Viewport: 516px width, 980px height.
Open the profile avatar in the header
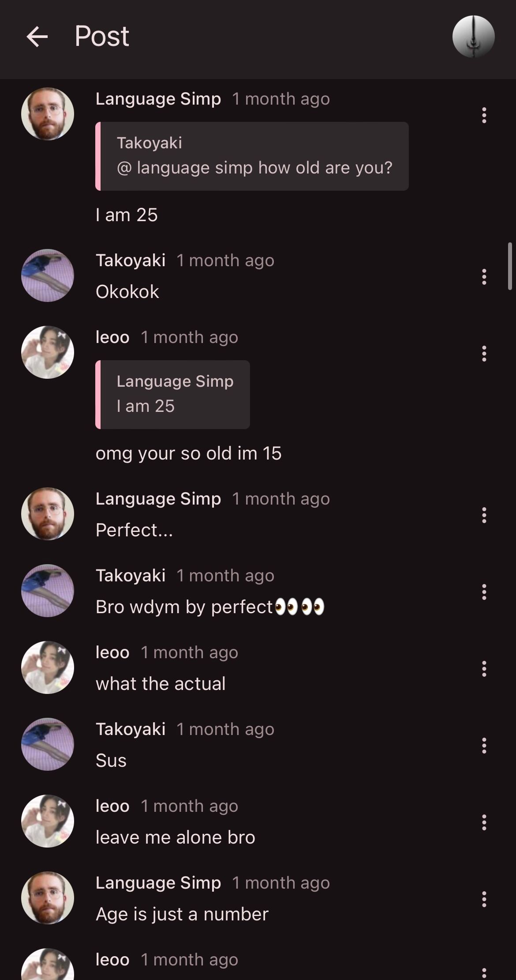pos(473,37)
